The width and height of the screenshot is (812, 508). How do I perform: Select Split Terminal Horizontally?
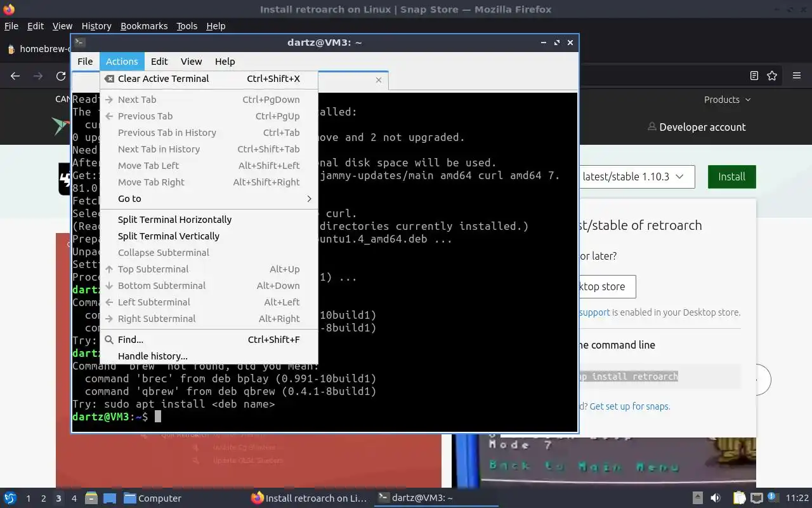tap(209, 220)
